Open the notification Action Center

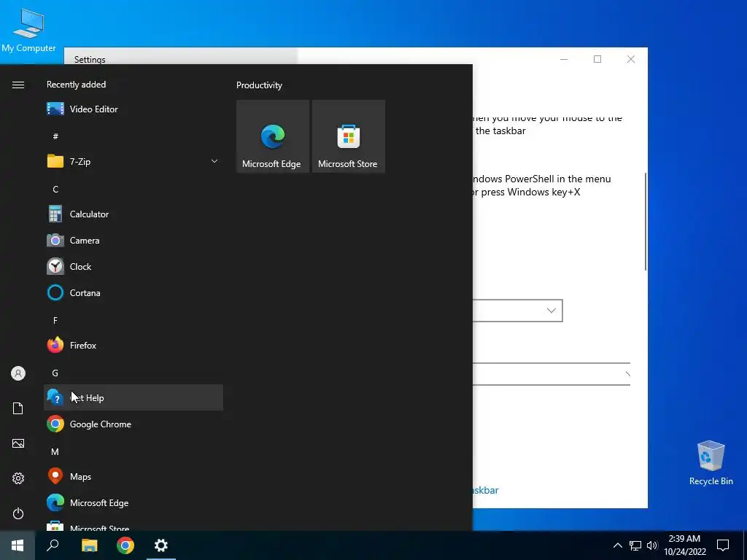(723, 545)
